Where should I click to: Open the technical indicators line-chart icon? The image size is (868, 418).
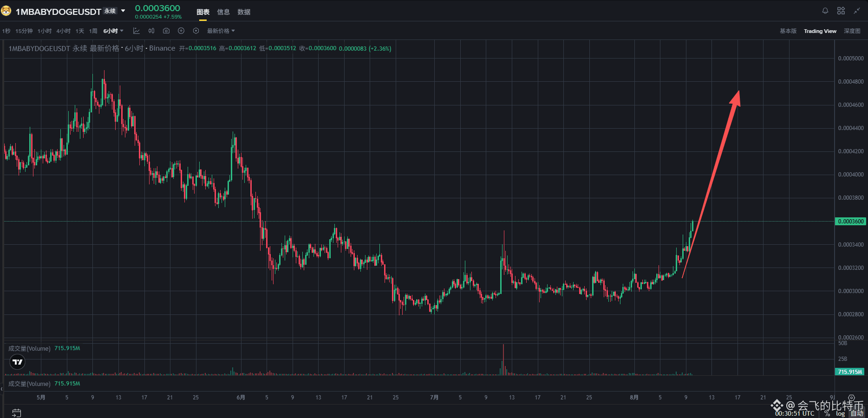137,31
